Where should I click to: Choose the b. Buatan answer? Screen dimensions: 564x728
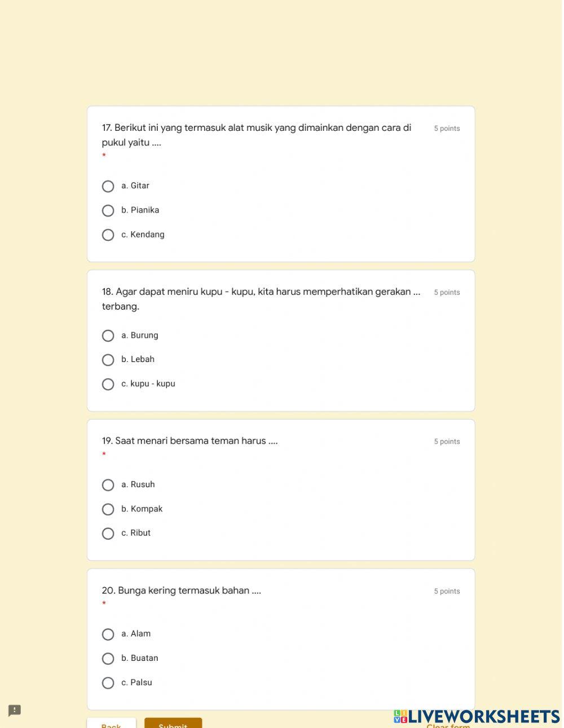108,659
